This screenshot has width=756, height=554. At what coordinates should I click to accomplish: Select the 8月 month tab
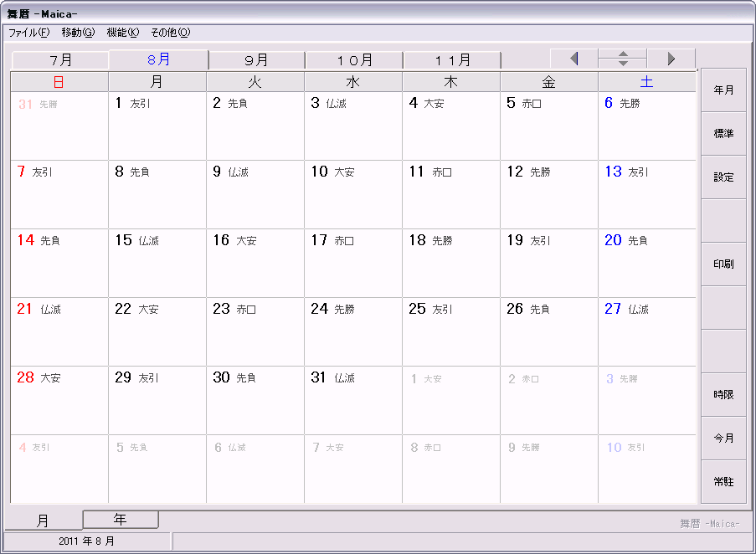coord(158,59)
